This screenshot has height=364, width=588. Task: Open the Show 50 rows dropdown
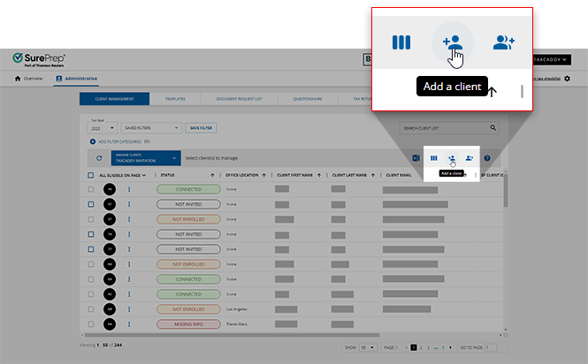pos(368,347)
